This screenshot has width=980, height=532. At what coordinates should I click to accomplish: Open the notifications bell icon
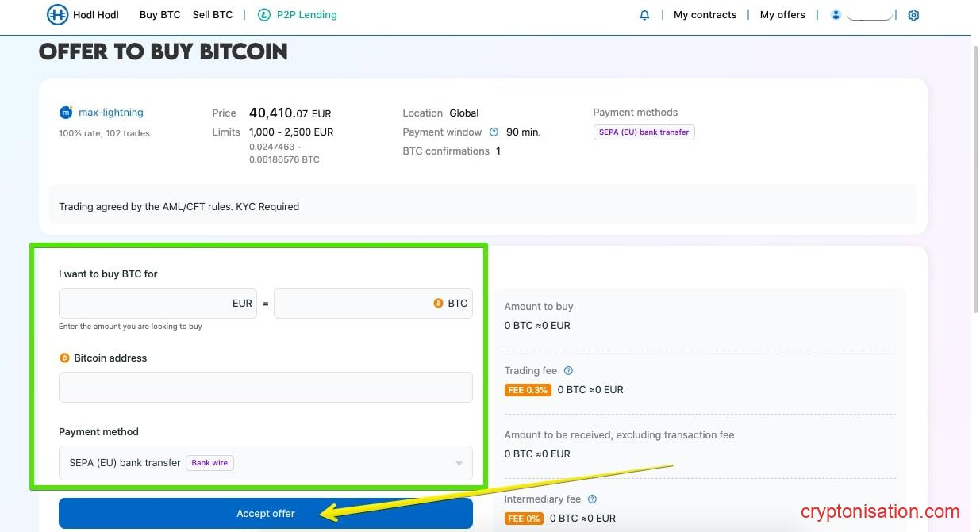point(644,14)
